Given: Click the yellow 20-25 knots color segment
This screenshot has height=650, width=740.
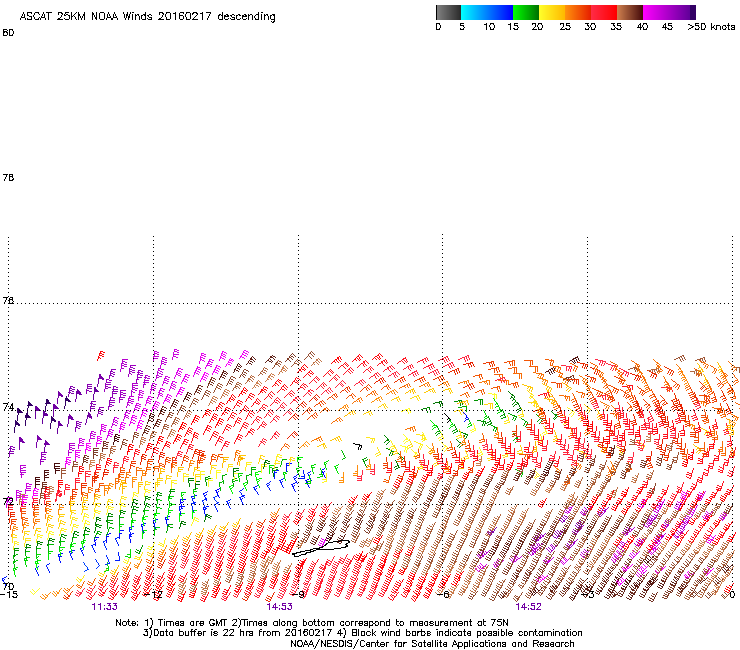Looking at the screenshot, I should tap(552, 12).
